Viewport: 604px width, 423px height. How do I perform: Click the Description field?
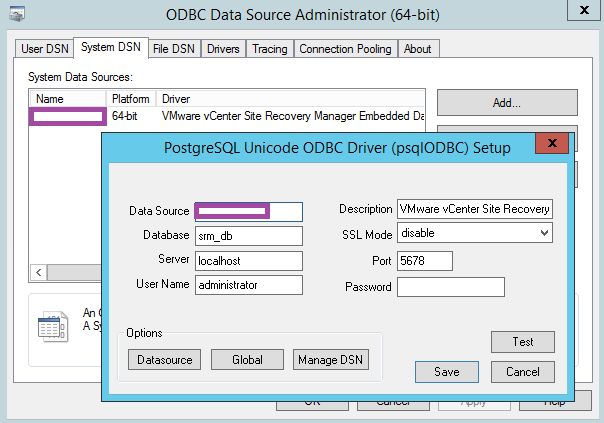coord(475,209)
